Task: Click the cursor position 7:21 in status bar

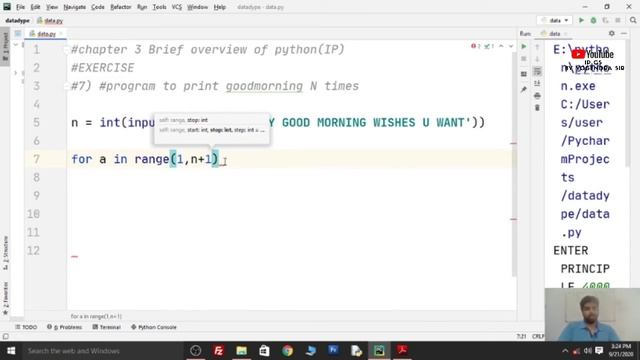Action: pos(521,337)
